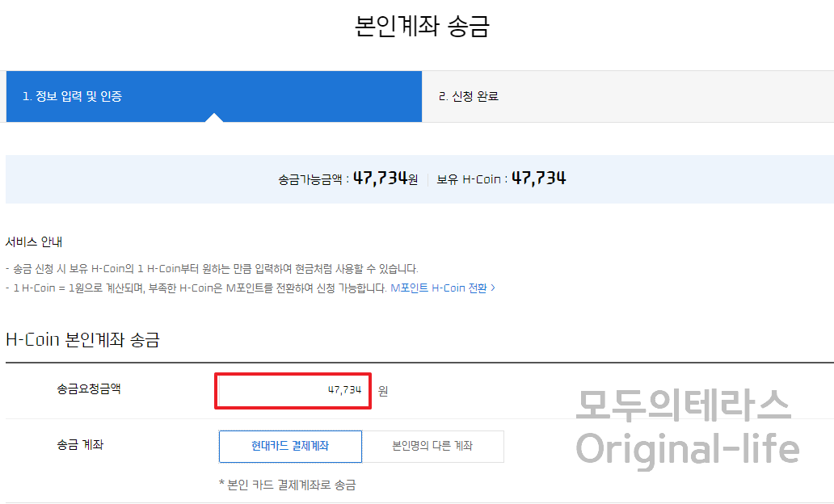Click the 송금가능금액 47,734원 value
Image resolution: width=834 pixels, height=504 pixels.
click(x=385, y=178)
